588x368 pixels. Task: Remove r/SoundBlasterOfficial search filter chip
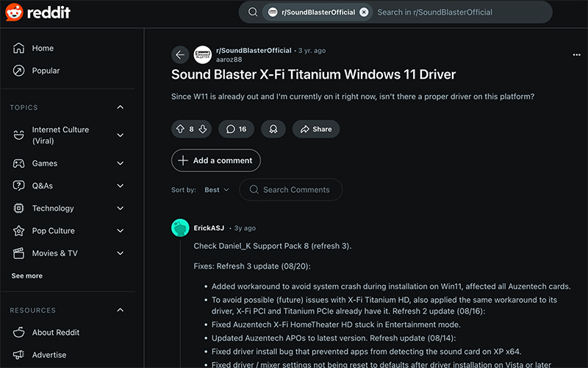[x=364, y=12]
